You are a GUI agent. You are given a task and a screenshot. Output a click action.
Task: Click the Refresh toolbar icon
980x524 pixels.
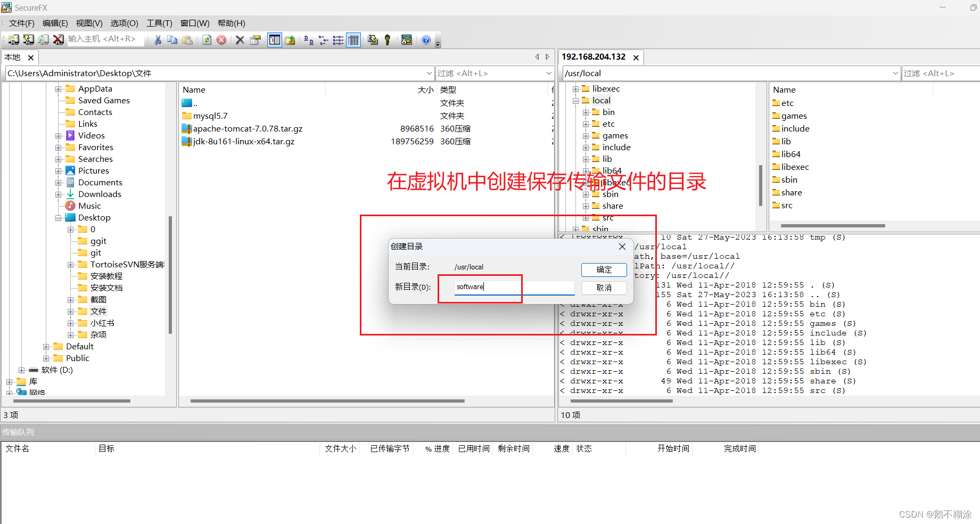[207, 40]
